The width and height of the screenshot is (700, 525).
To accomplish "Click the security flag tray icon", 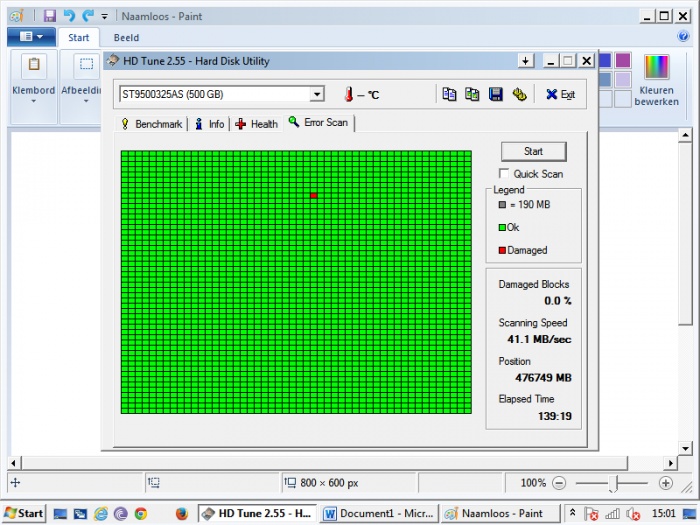I will (591, 514).
